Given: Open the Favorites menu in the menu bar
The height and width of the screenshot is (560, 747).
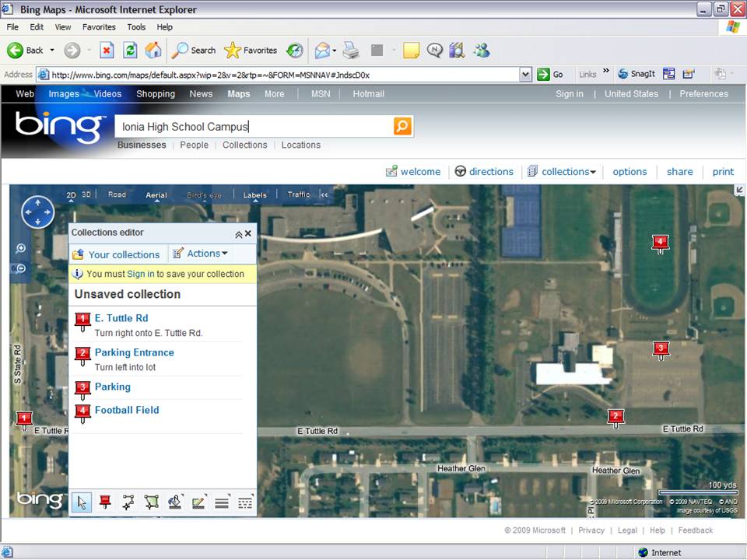Looking at the screenshot, I should coord(99,27).
